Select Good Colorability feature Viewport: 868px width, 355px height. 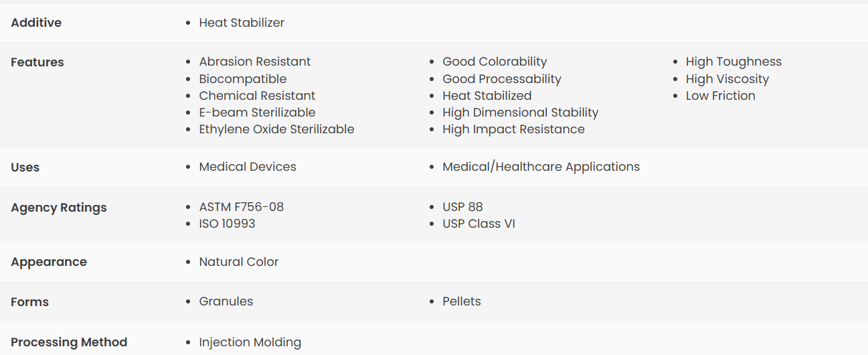click(495, 62)
